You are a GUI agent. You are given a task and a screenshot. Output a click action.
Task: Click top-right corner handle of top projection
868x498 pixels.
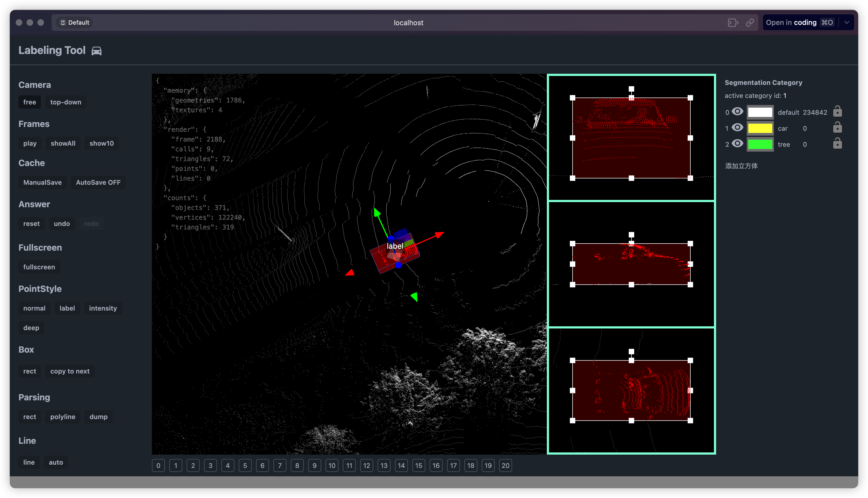coord(690,98)
